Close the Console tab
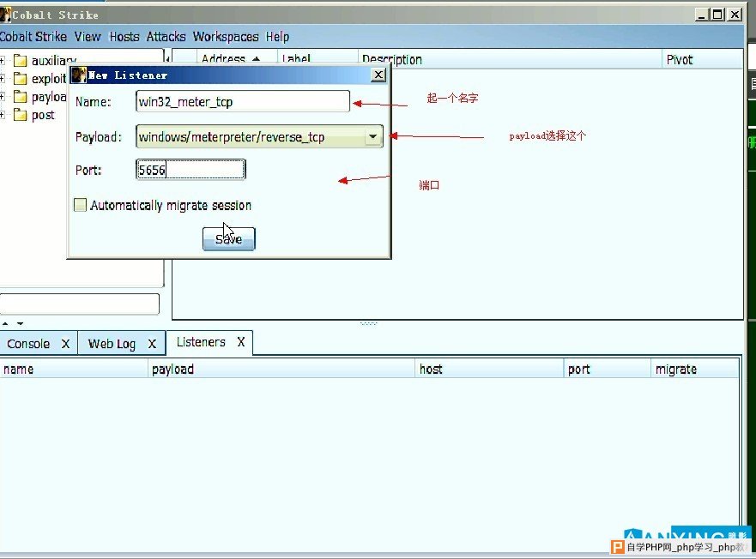 point(65,344)
